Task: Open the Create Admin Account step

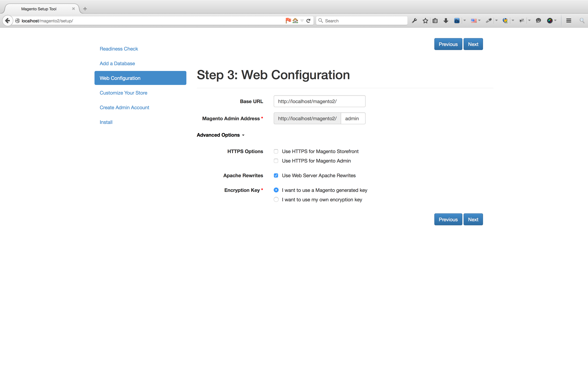Action: coord(124,107)
